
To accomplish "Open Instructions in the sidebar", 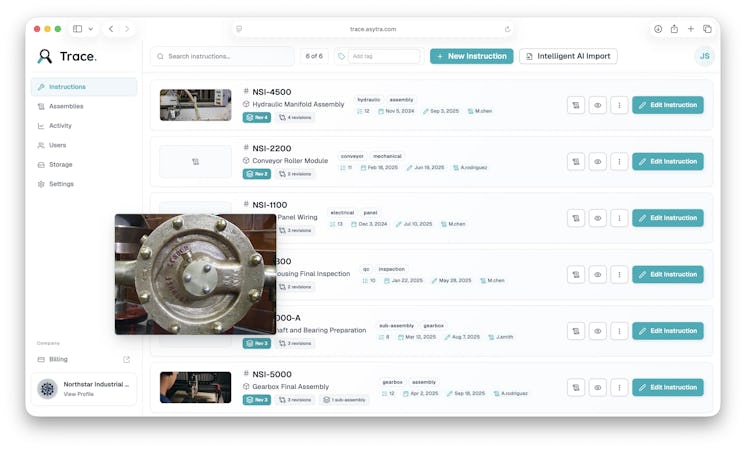I will (x=84, y=87).
